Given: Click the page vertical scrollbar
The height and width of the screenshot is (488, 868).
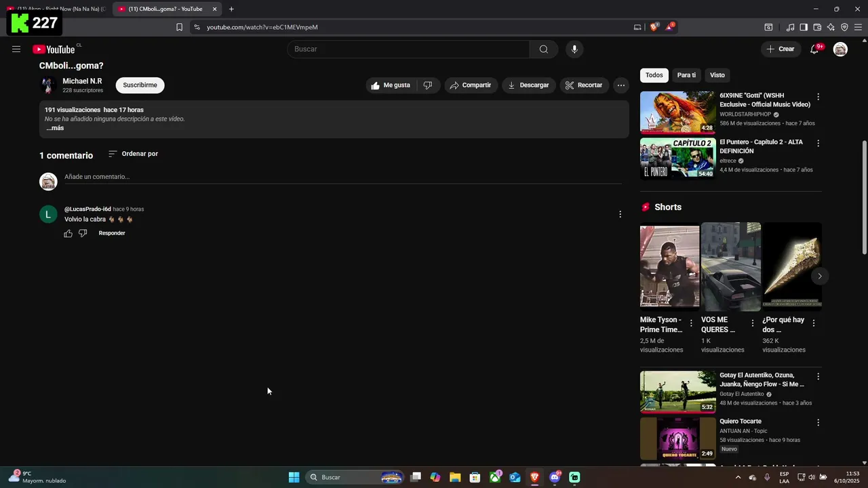Looking at the screenshot, I should (x=864, y=197).
